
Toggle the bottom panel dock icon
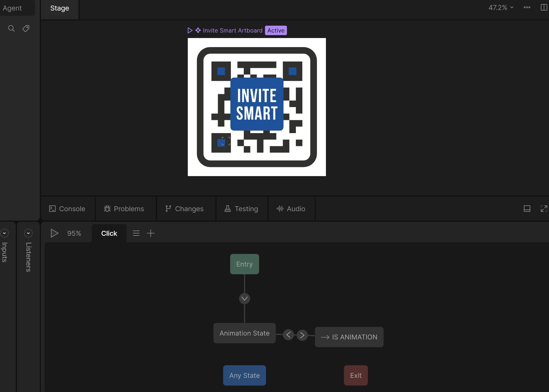click(x=527, y=209)
